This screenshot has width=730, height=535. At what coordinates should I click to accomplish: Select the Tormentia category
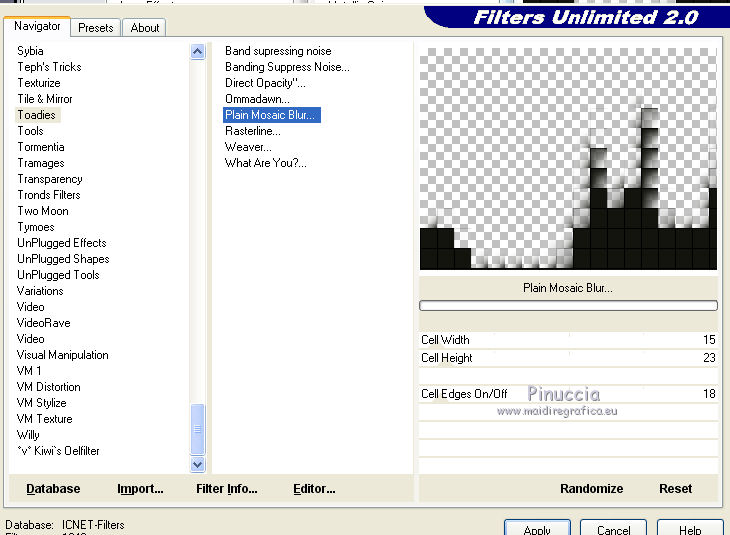(x=41, y=147)
